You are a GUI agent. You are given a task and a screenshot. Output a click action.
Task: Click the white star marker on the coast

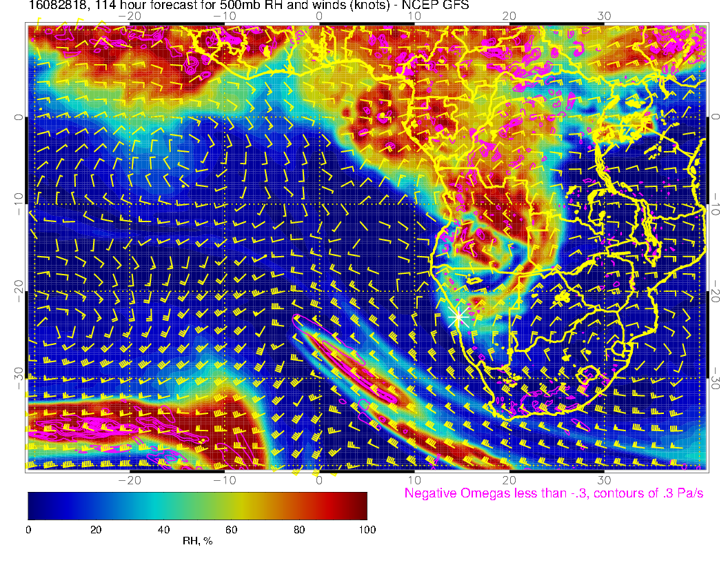[458, 317]
